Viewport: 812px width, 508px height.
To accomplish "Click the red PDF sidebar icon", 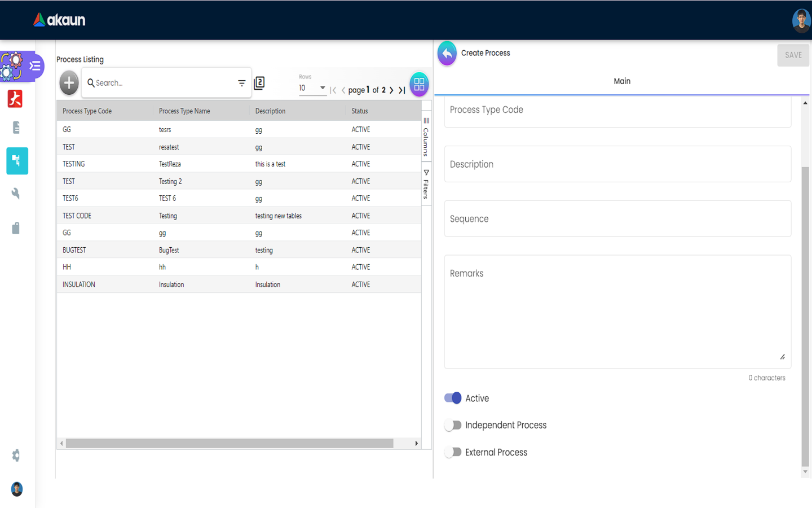I will [15, 99].
